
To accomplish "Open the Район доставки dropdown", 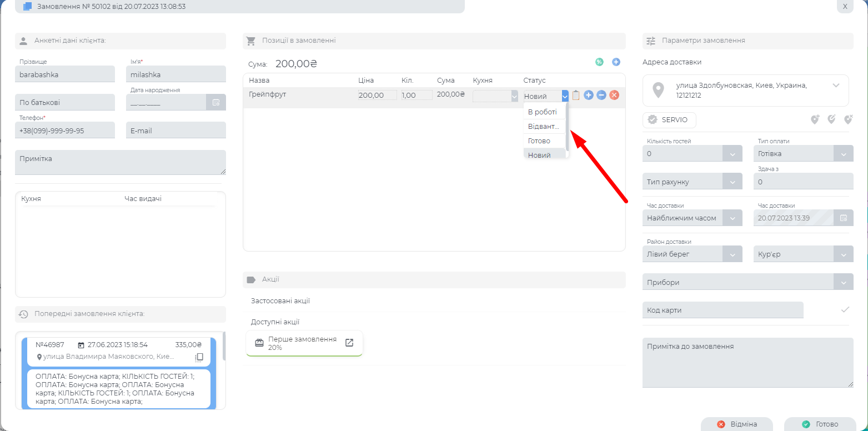I will pos(732,255).
